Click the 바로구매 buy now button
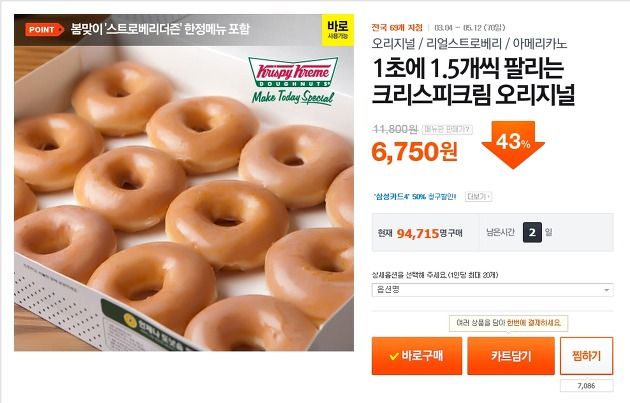Screen dimensions: 630x403 [417, 356]
